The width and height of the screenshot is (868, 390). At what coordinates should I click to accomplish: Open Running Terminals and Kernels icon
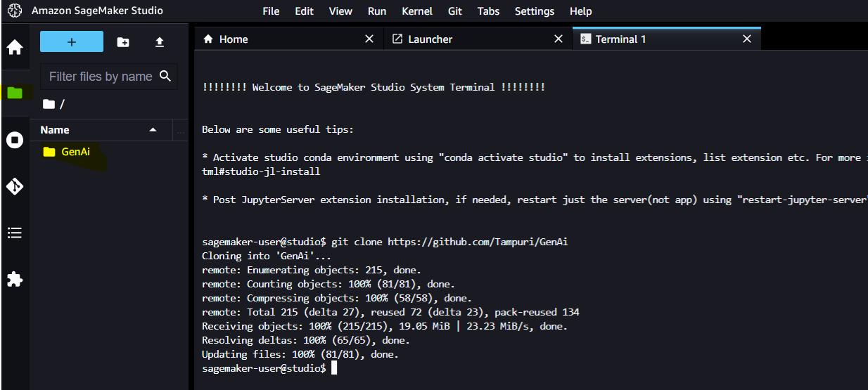click(15, 140)
